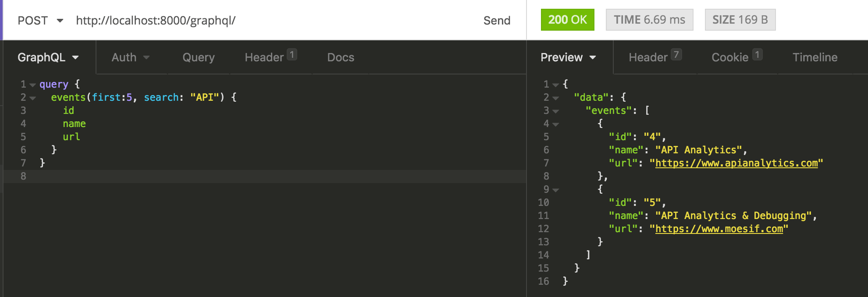The width and height of the screenshot is (868, 297).
Task: Place cursor on empty editor line 8
Action: click(265, 176)
